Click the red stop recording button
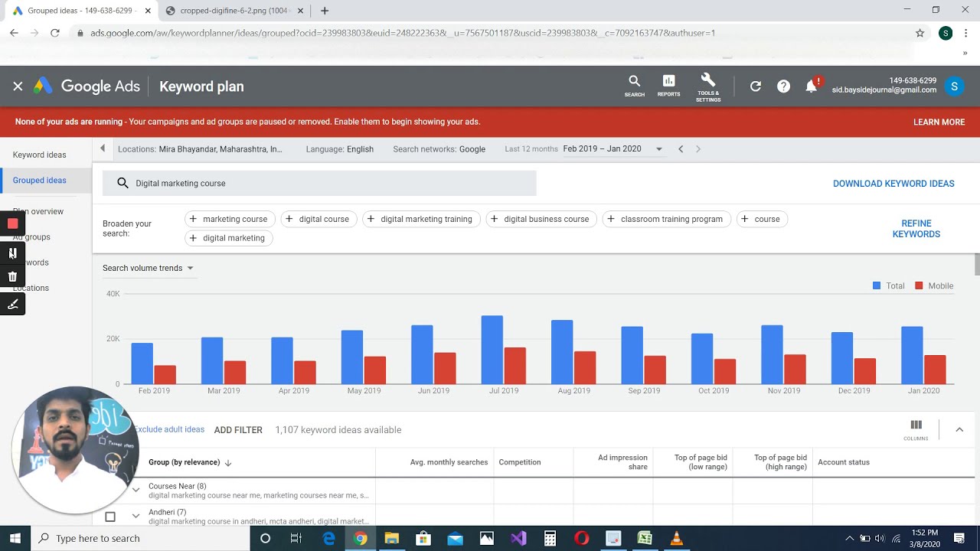980x551 pixels. coord(12,223)
